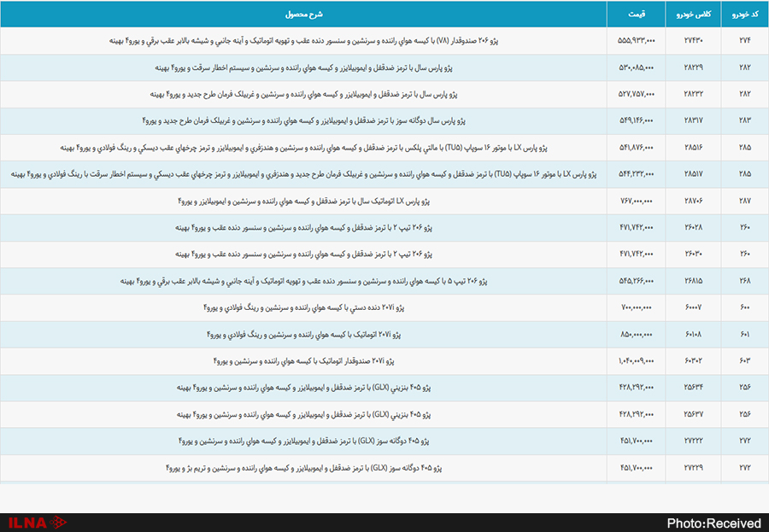The image size is (769, 532).
Task: Select car code cell ۶۰۱
Action: (745, 335)
